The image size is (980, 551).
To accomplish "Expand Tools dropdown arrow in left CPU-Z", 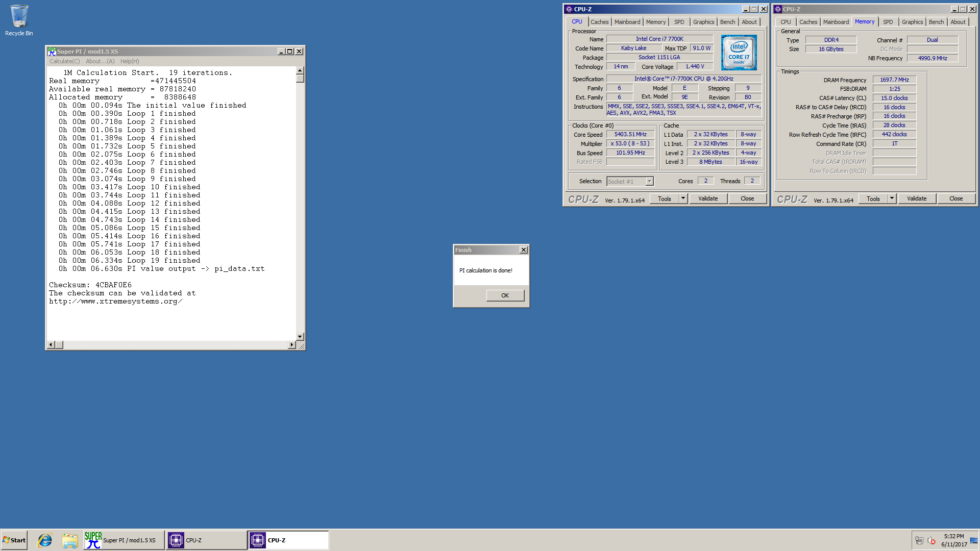I will point(683,199).
